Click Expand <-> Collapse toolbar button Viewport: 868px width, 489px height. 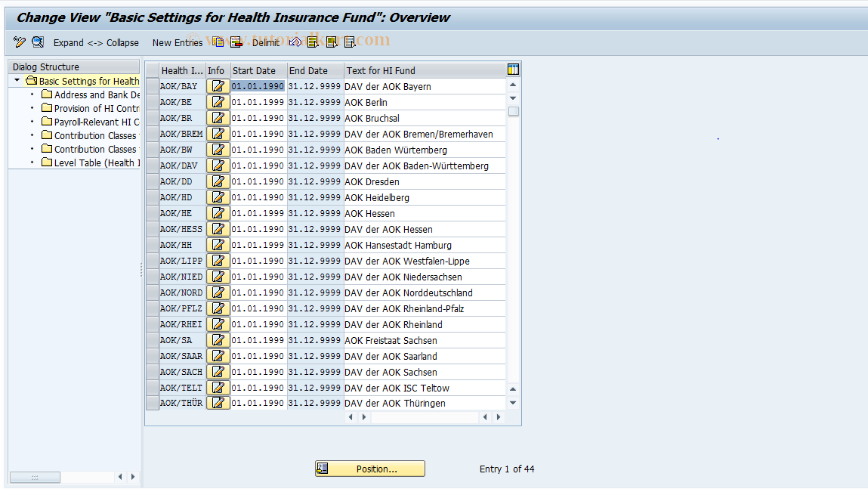point(96,42)
